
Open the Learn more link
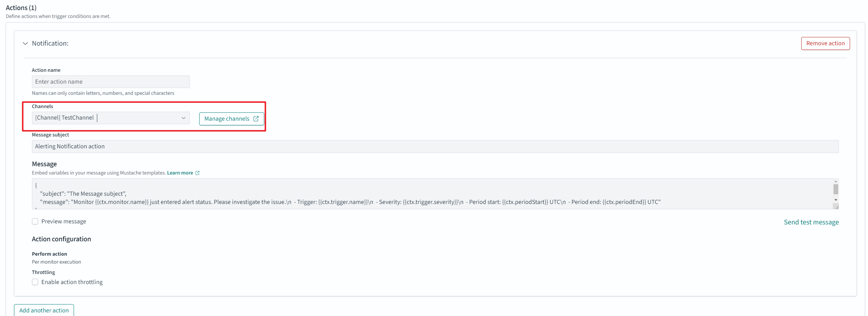click(x=180, y=173)
